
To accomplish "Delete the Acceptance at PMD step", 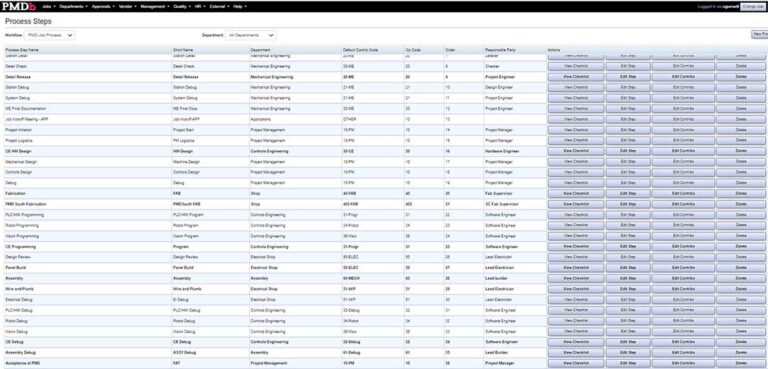I will tap(741, 363).
